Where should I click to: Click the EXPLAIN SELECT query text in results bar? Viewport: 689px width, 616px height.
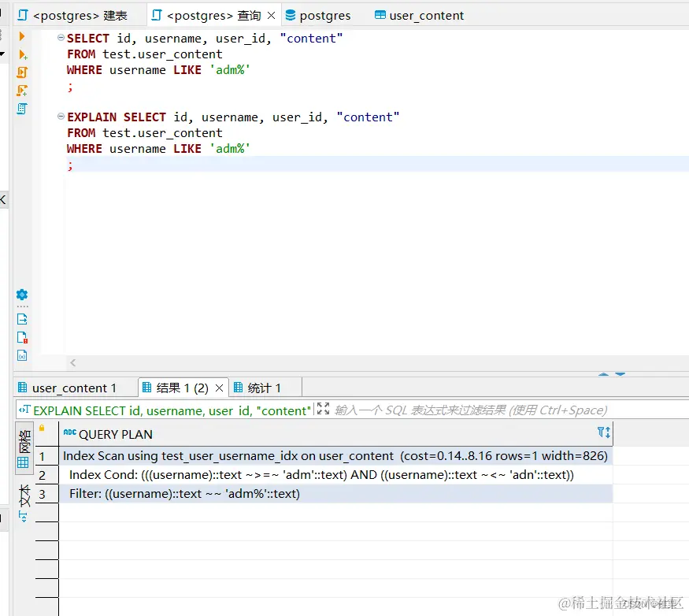tap(172, 410)
